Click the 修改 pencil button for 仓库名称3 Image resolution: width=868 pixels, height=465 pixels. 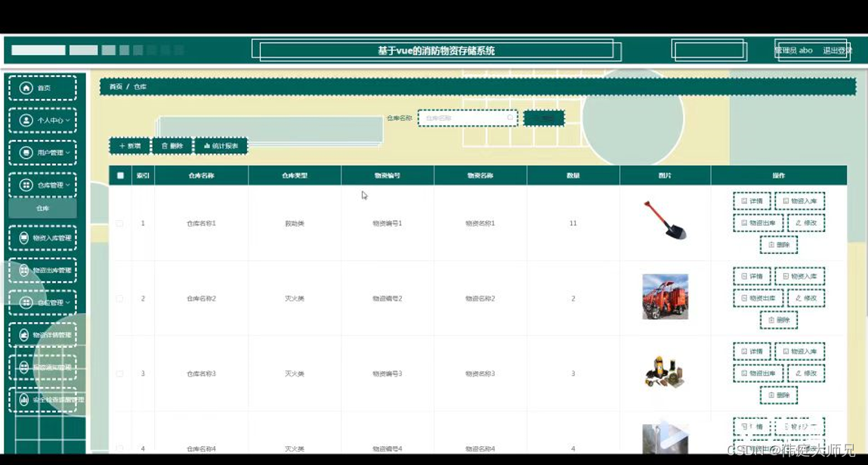[x=806, y=373]
